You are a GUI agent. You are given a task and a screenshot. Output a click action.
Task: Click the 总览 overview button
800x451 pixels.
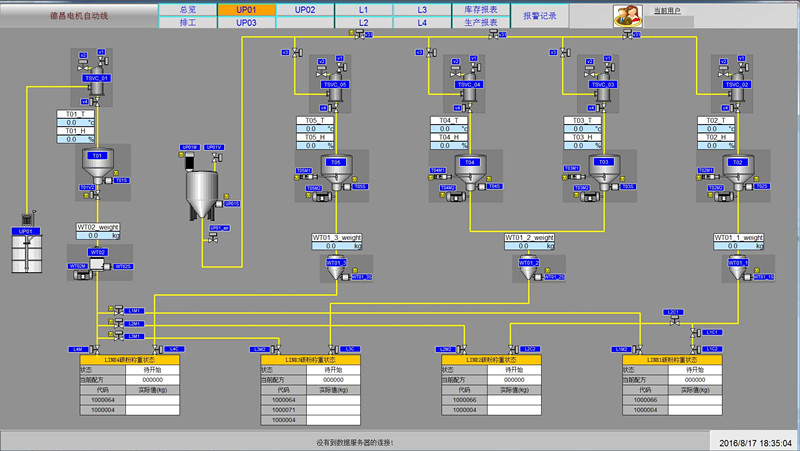click(x=187, y=9)
